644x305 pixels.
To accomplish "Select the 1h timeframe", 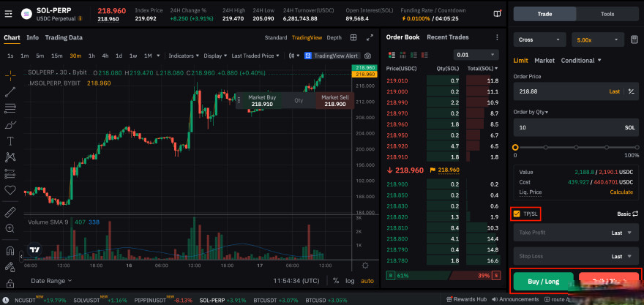I will [x=91, y=56].
